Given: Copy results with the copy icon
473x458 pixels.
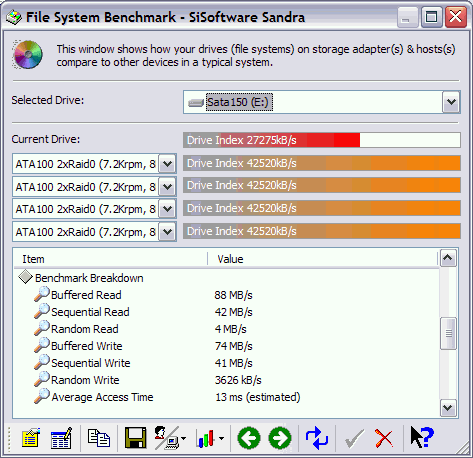Looking at the screenshot, I should (99, 438).
